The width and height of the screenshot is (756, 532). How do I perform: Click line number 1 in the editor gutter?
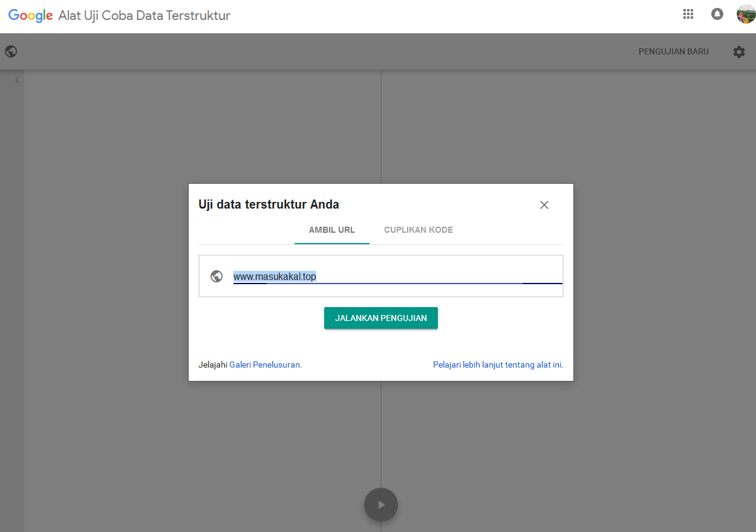point(16,80)
